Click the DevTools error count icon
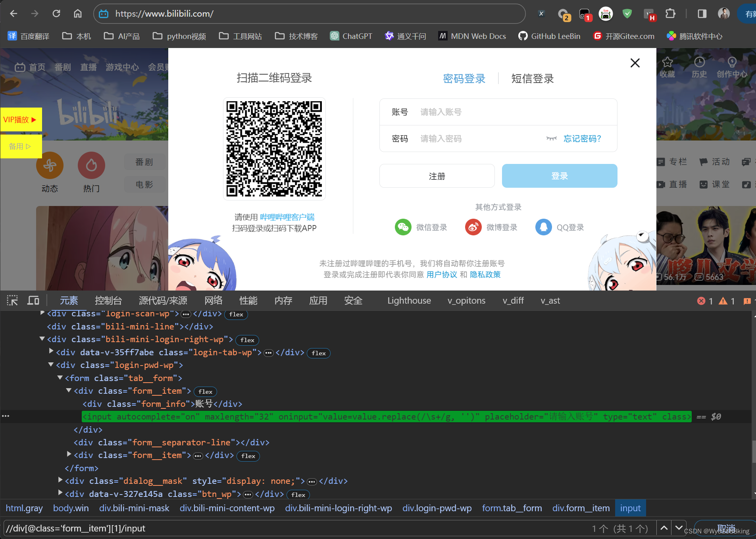This screenshot has width=756, height=539. pyautogui.click(x=701, y=301)
